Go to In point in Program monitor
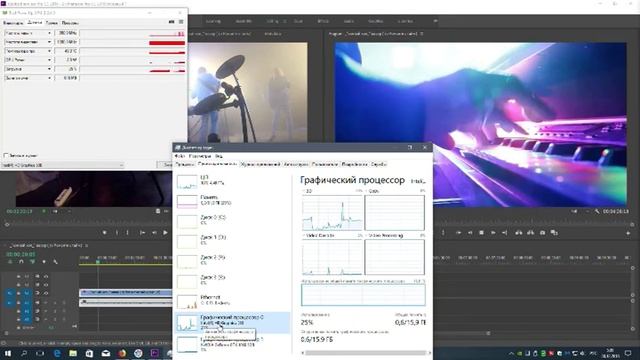Image resolution: width=640 pixels, height=360 pixels. 458,233
